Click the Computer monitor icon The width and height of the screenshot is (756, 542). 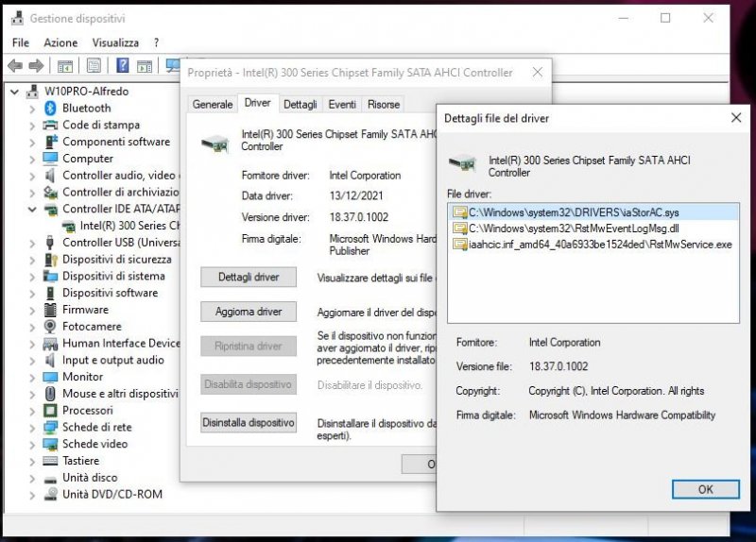(x=50, y=159)
